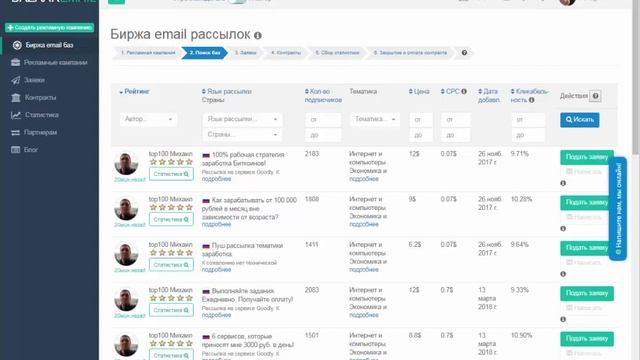Click Подать заявку for 2083 subscribers row

click(x=587, y=293)
